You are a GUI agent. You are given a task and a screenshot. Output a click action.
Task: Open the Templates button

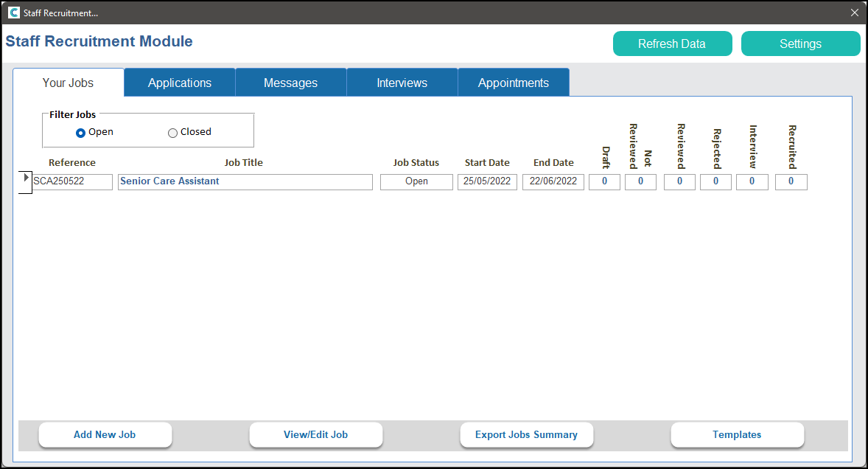pyautogui.click(x=737, y=434)
